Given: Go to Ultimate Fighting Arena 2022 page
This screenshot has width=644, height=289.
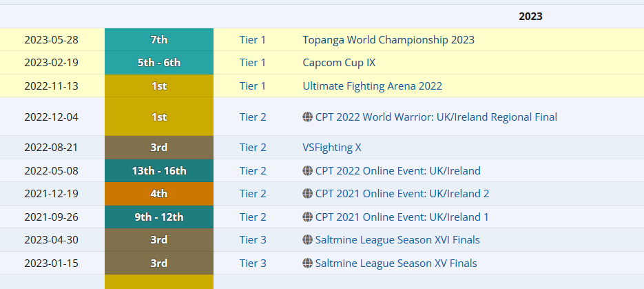Looking at the screenshot, I should coord(372,86).
